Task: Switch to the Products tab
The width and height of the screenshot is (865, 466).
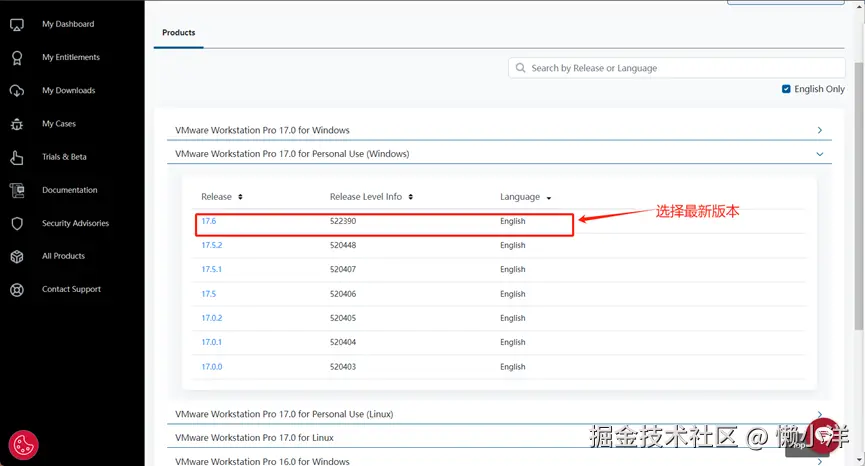Action: 179,33
